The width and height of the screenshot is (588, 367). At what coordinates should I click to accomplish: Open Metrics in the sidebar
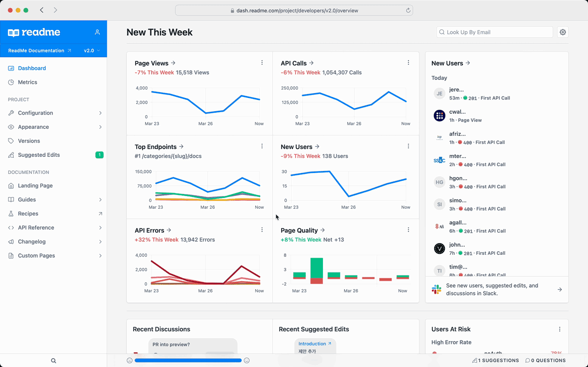[x=27, y=82]
